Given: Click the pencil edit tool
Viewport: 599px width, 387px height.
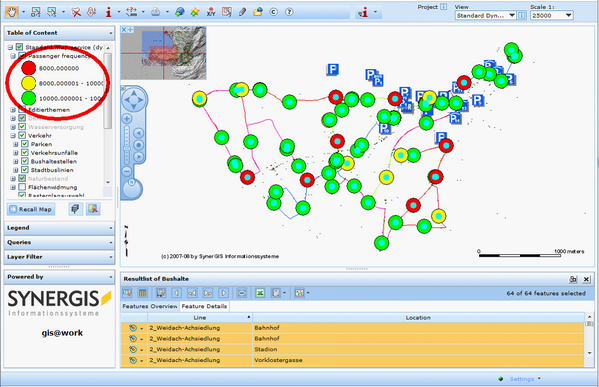Looking at the screenshot, I should pyautogui.click(x=242, y=12).
